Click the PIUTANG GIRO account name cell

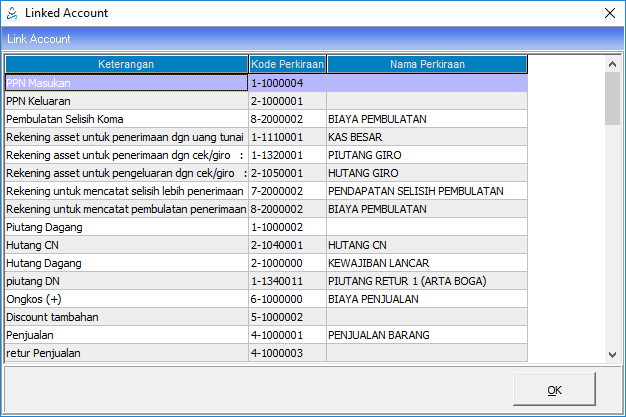(426, 155)
